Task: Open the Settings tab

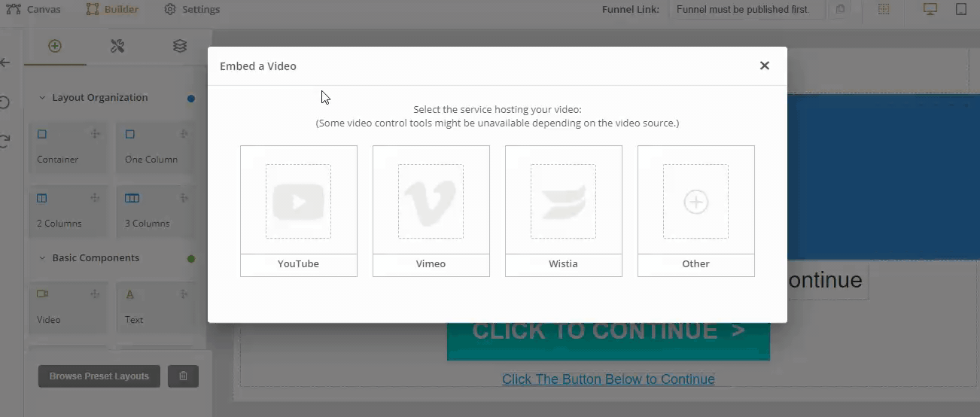Action: [x=192, y=9]
